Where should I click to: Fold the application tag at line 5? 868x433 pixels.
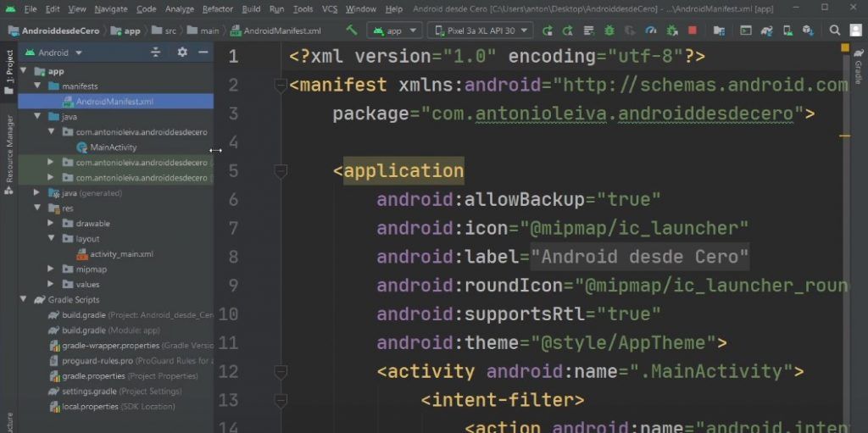pyautogui.click(x=281, y=171)
